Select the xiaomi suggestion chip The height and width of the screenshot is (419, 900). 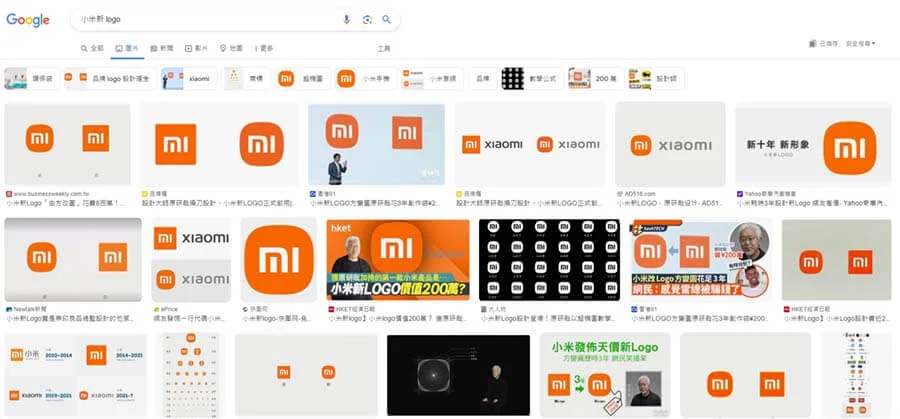(x=189, y=79)
